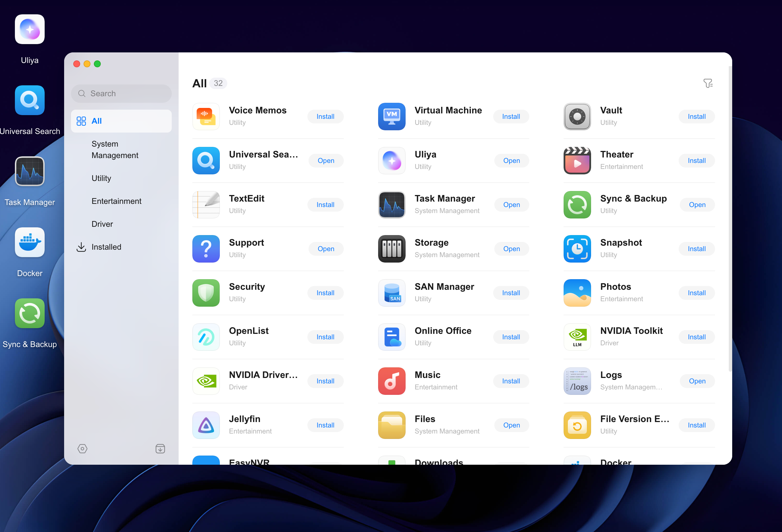The height and width of the screenshot is (532, 782).
Task: Open the Uliya desktop icon
Action: point(29,29)
